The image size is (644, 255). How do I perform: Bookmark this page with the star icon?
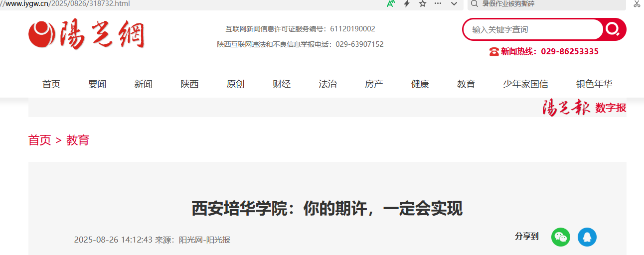point(423,4)
